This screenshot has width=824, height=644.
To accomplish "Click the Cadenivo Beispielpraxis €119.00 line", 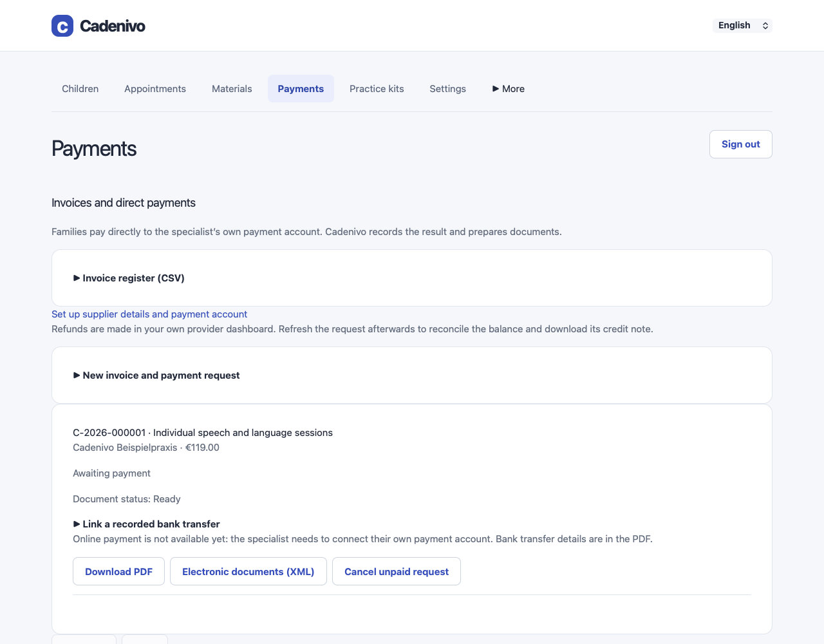I will coord(146,448).
